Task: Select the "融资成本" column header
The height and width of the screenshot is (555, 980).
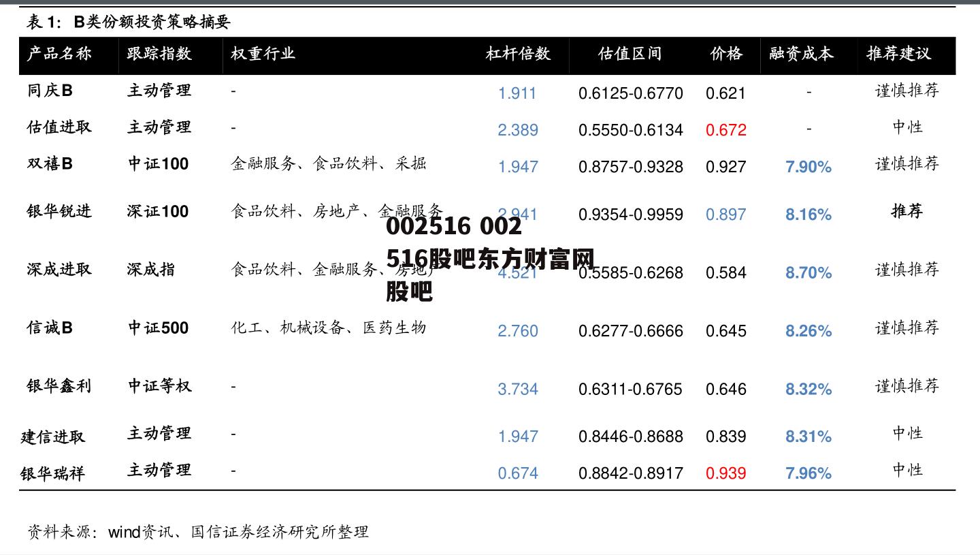Action: 801,54
